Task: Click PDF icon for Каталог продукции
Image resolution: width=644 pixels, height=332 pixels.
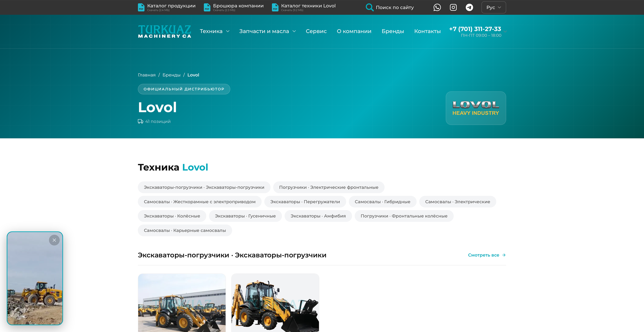Action: coord(141,7)
